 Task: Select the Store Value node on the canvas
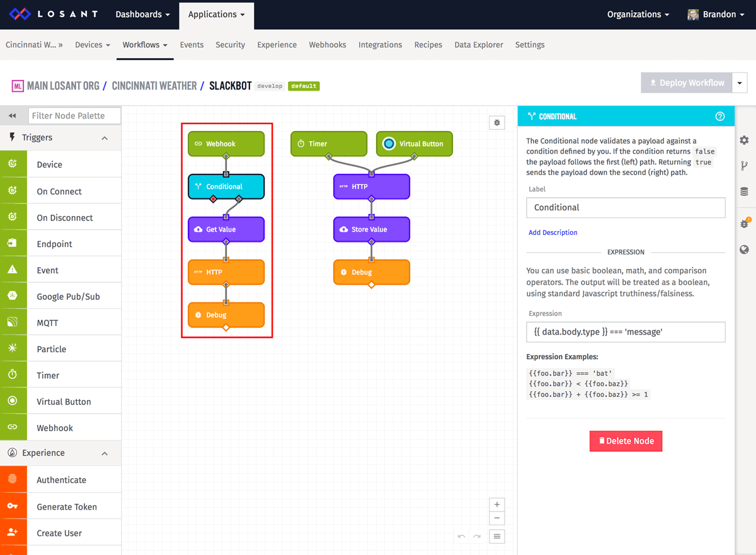click(x=372, y=229)
